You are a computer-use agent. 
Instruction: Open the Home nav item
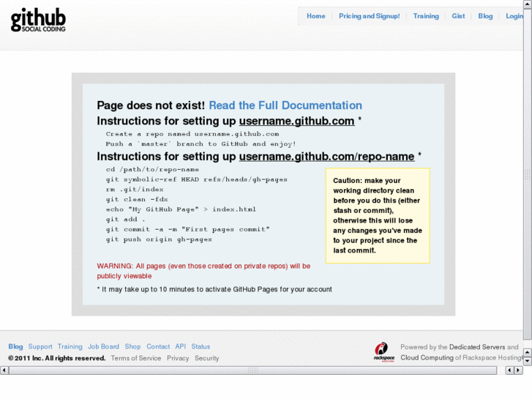(316, 16)
